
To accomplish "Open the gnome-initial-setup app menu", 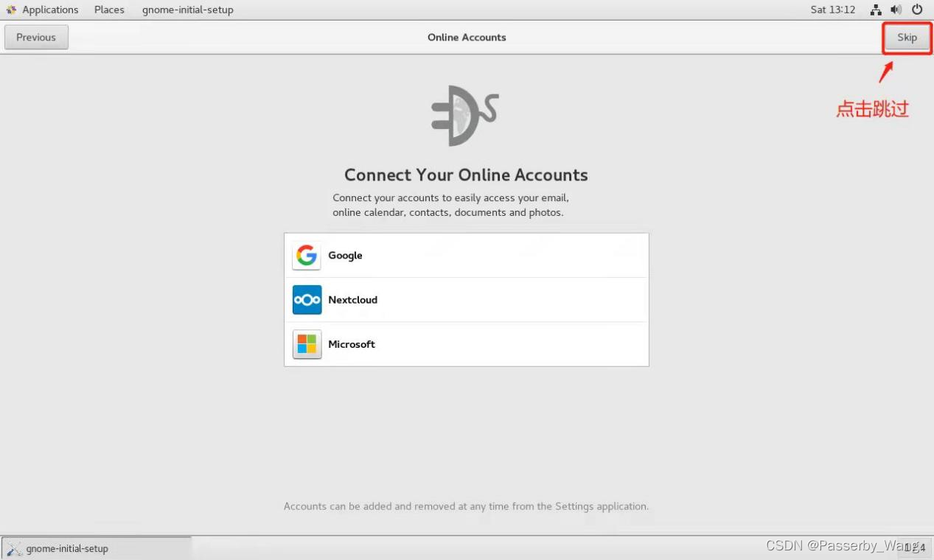I will click(188, 10).
